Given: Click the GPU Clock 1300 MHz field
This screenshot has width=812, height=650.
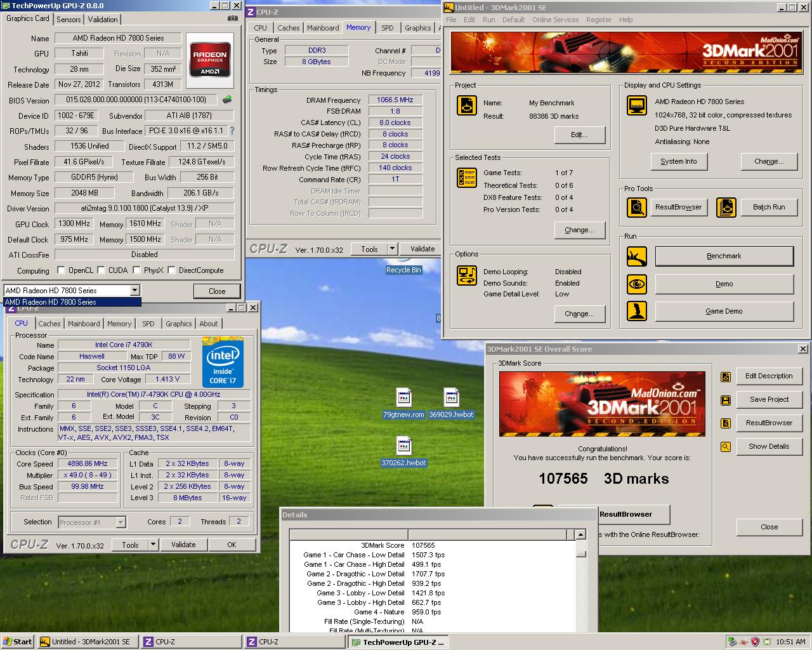Looking at the screenshot, I should point(74,224).
